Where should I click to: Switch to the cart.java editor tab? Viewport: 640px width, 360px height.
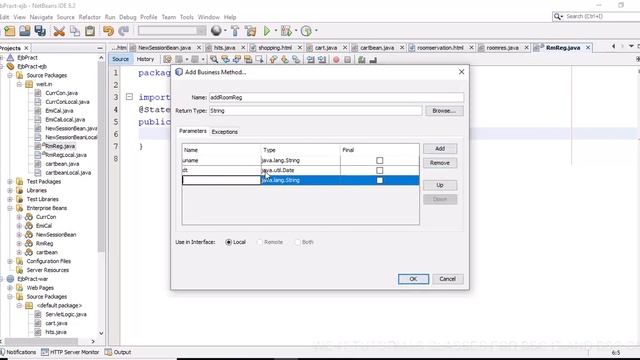click(x=326, y=48)
